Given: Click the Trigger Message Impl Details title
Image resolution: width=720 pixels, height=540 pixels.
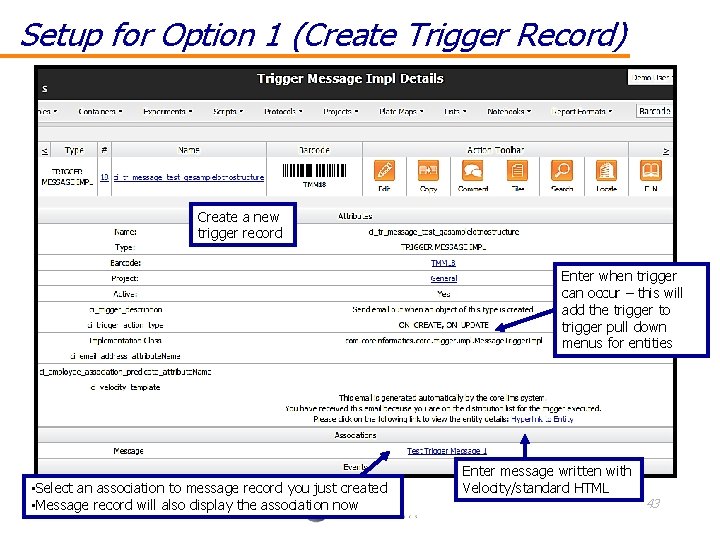Looking at the screenshot, I should pos(350,79).
